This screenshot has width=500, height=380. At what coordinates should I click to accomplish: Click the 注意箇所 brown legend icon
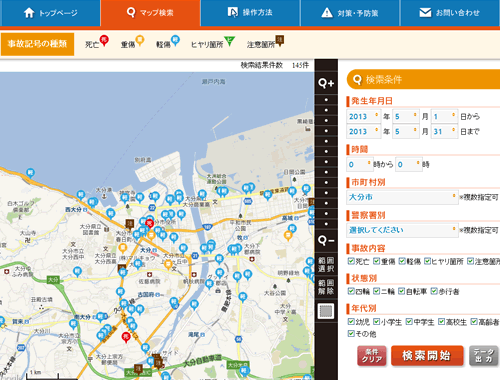(280, 41)
